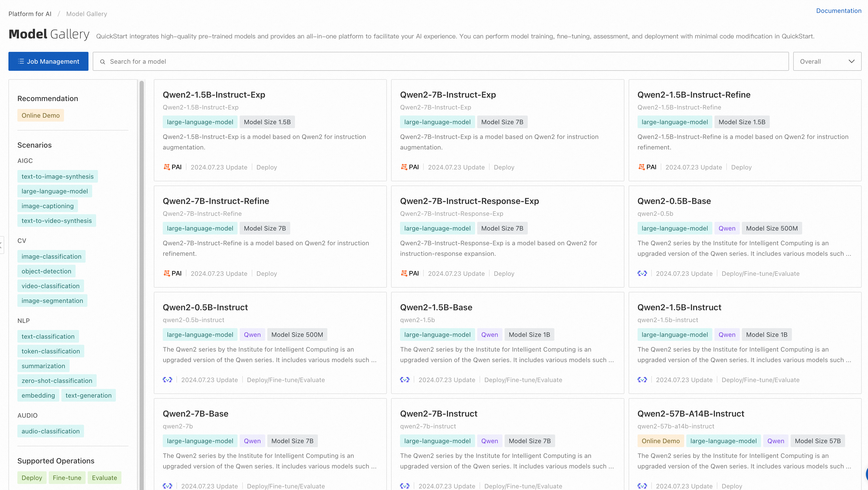868x490 pixels.
Task: Click Deploy/Fine-tune/Evaluate on Qwen2-1.5B-Base card
Action: pyautogui.click(x=523, y=380)
